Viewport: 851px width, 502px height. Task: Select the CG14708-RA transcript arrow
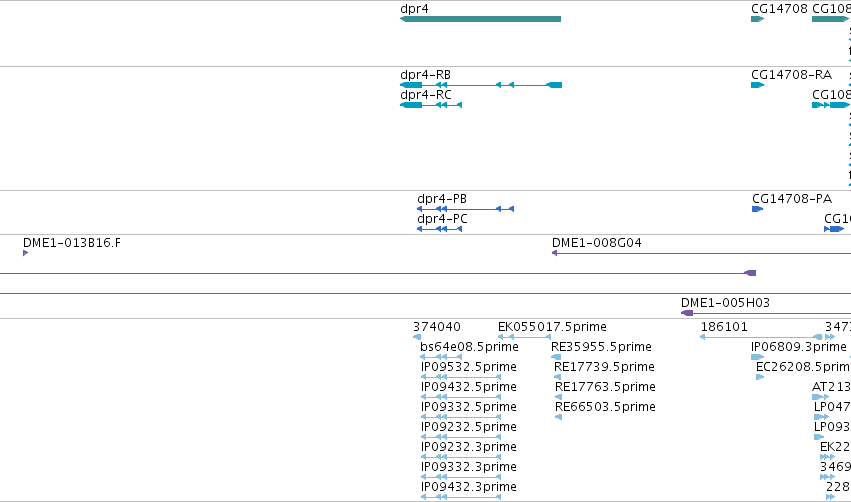coord(758,85)
